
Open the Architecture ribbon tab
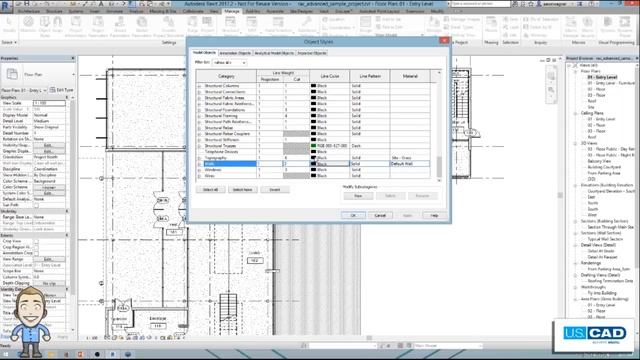click(29, 11)
